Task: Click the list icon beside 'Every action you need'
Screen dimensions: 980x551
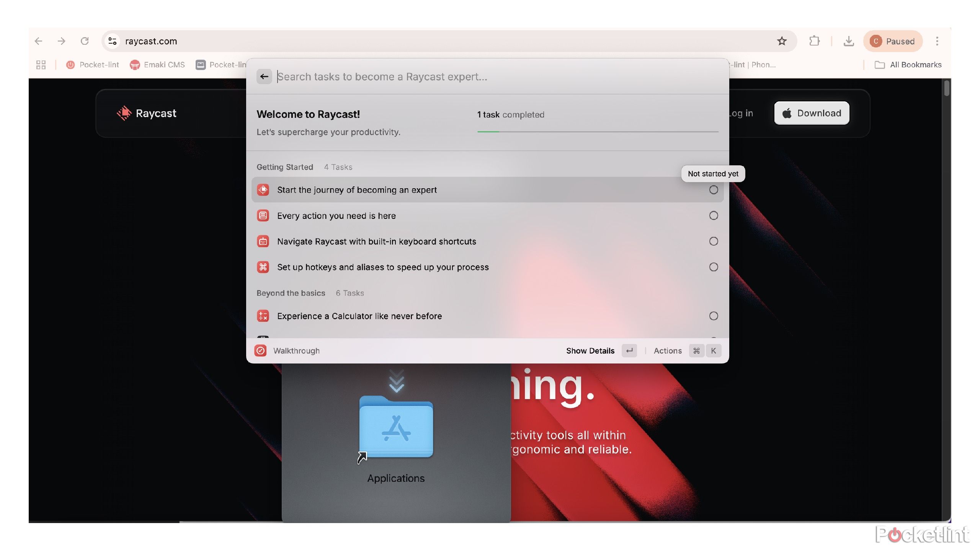Action: coord(263,215)
